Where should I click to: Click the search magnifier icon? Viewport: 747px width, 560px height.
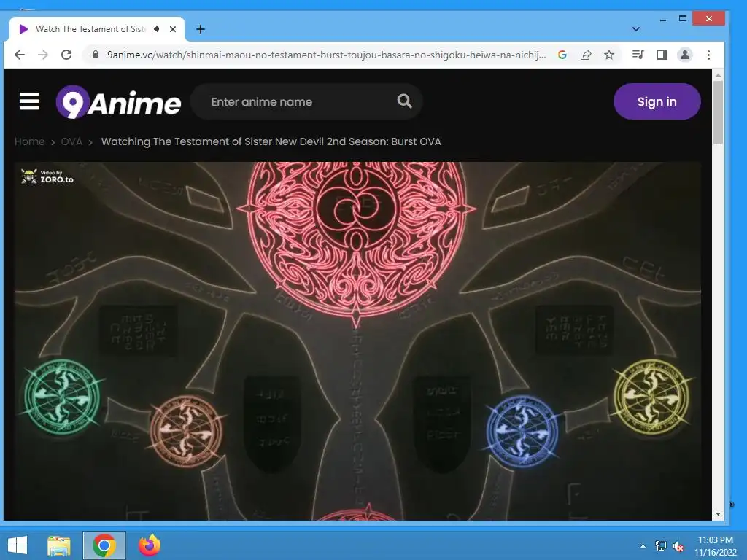tap(404, 101)
